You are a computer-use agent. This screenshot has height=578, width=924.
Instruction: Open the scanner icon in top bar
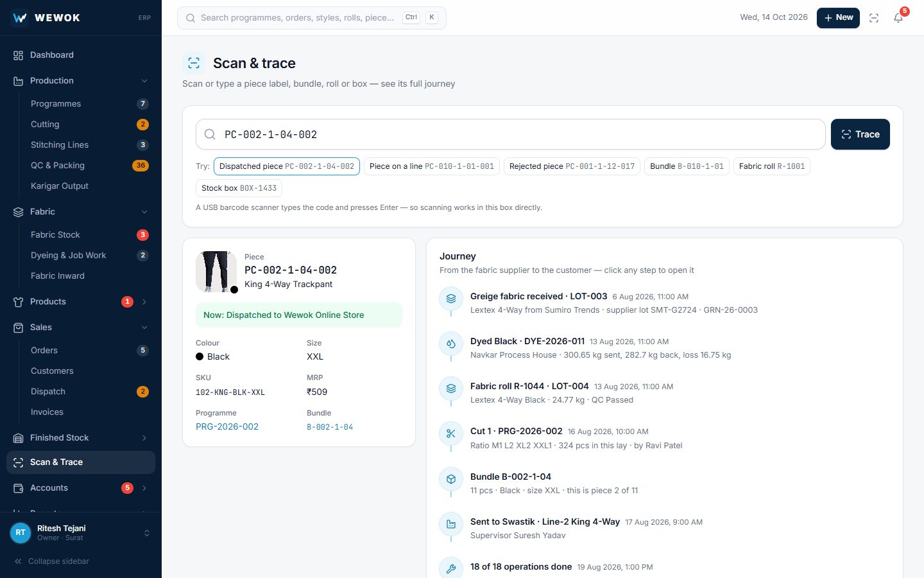click(x=874, y=18)
